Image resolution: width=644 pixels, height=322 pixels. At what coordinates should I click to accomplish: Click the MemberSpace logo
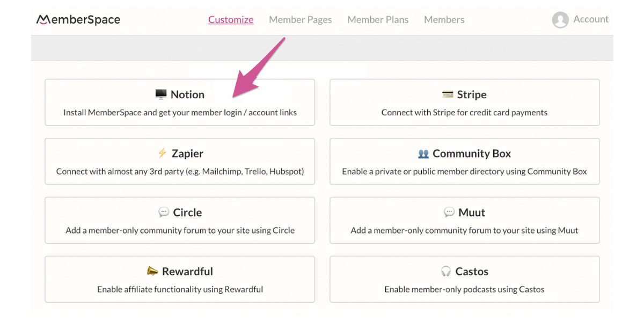click(x=78, y=20)
